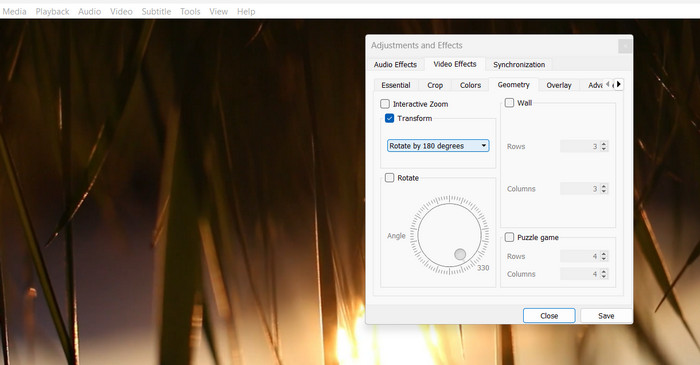Open the Help menu
700x365 pixels.
[246, 12]
